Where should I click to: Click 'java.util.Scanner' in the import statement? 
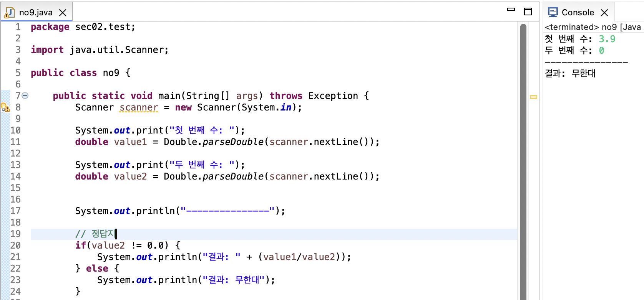coord(116,50)
